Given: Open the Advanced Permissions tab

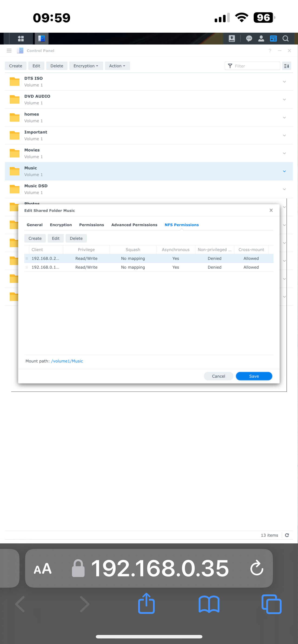Looking at the screenshot, I should (134, 225).
